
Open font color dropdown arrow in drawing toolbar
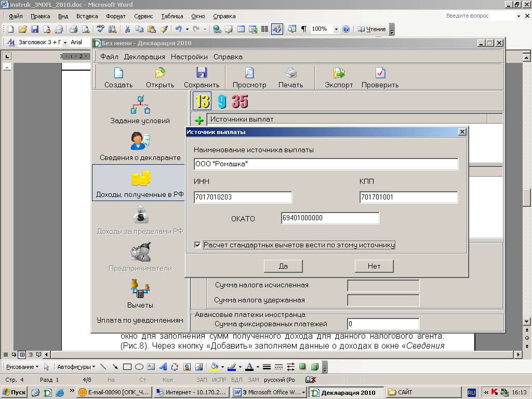[258, 367]
